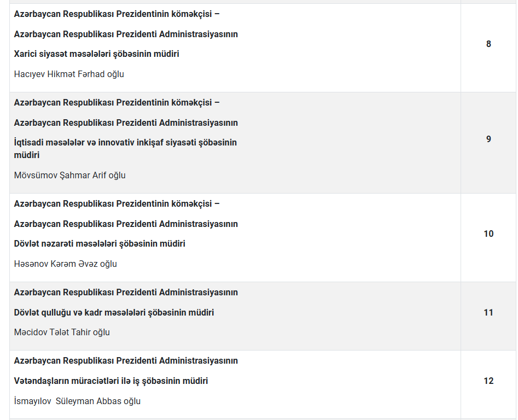Click the 'Vətəndaşların müraciətləri ilə iş şöbəsinin' title
The image size is (518, 420).
111,381
